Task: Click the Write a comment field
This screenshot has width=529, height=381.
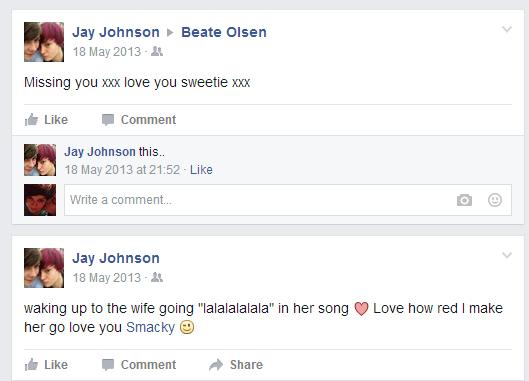Action: 288,200
